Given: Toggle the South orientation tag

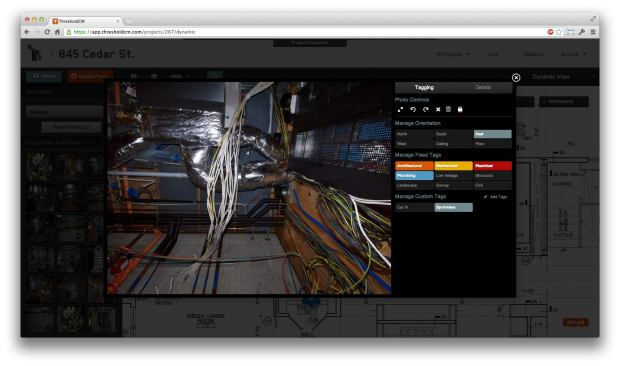Looking at the screenshot, I should tap(453, 134).
